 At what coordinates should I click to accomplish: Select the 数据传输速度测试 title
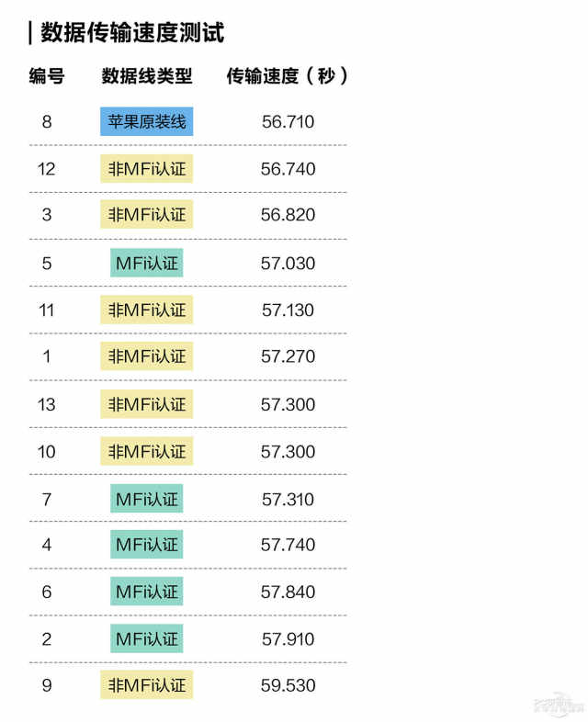point(132,33)
